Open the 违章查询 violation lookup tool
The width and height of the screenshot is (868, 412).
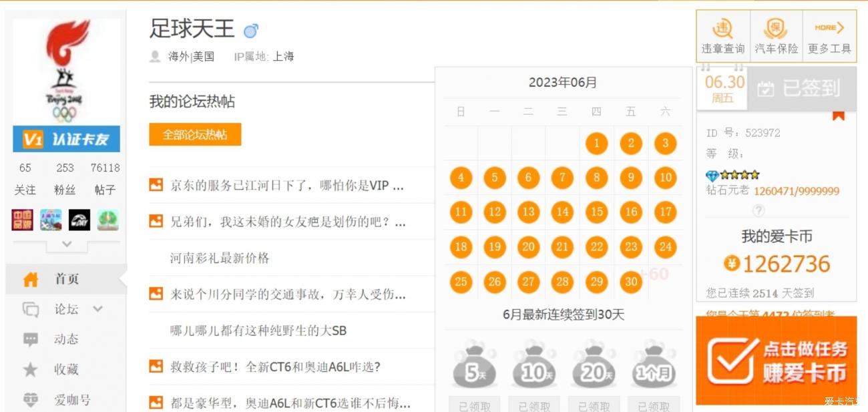click(722, 36)
